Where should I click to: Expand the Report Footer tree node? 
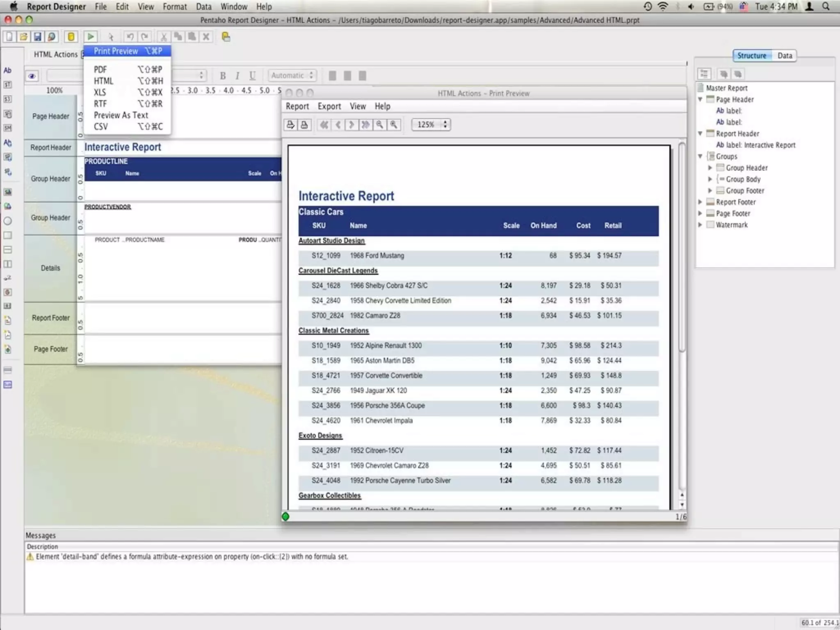[700, 202]
